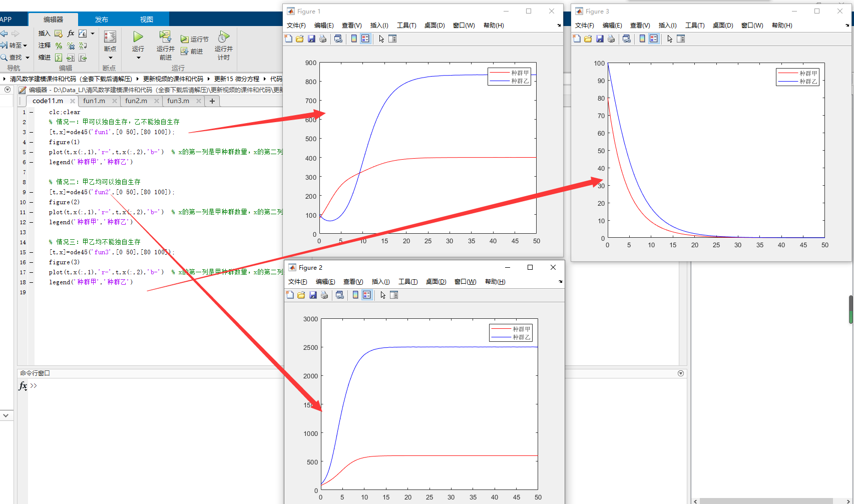Screen dimensions: 854x504
Task: Click the fi fixed-point insert icon
Action: click(x=83, y=34)
